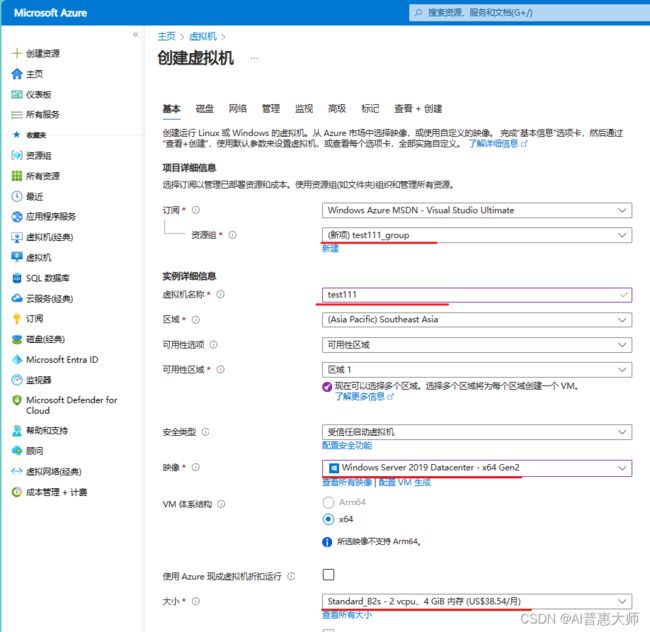Open the Help and support icon
The width and height of the screenshot is (650, 632).
tap(17, 431)
